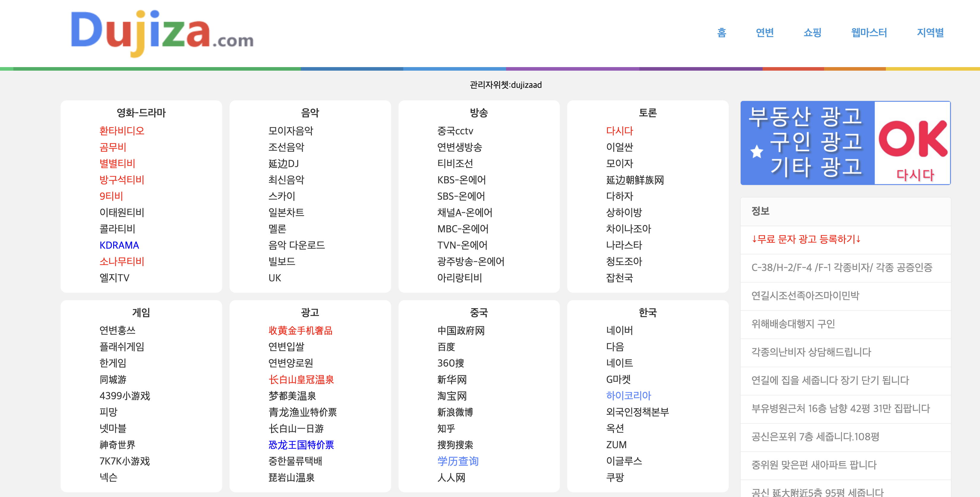Open the 방구석티비 link
This screenshot has height=497, width=980.
click(122, 180)
